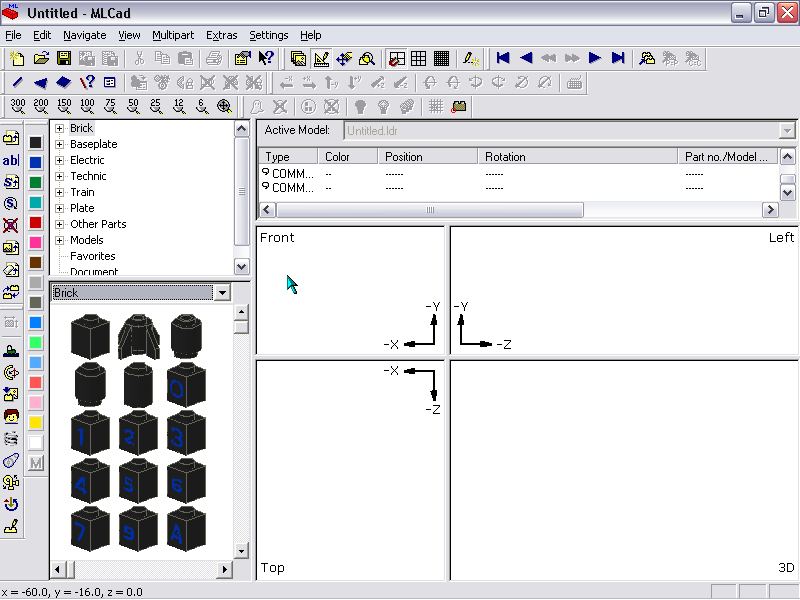Toggle Move mode toolbar button
800x600 pixels.
tap(344, 59)
